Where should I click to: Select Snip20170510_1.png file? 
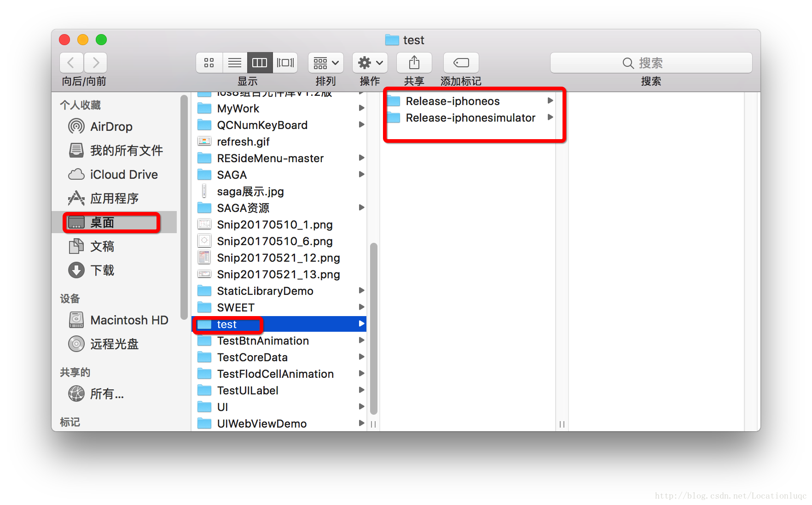click(279, 225)
